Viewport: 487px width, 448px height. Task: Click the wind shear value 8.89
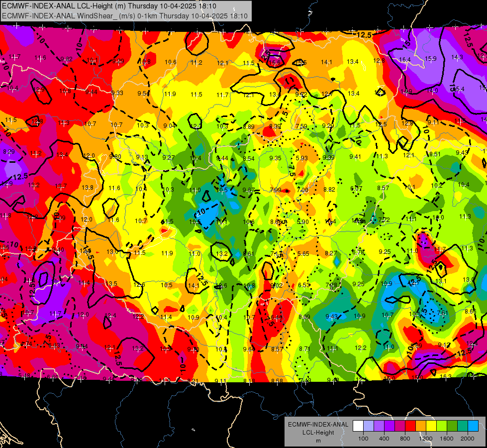249,126
